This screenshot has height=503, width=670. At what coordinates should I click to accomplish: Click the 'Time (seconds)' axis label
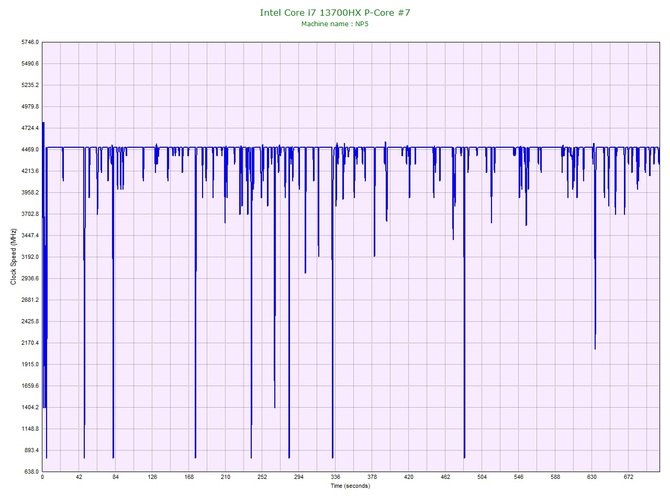coord(350,486)
